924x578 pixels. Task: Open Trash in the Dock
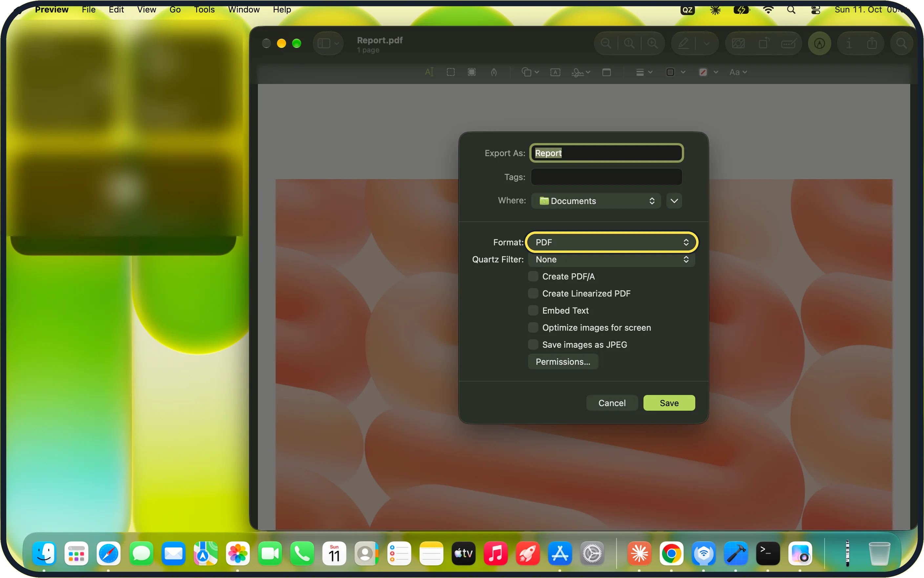(x=879, y=553)
